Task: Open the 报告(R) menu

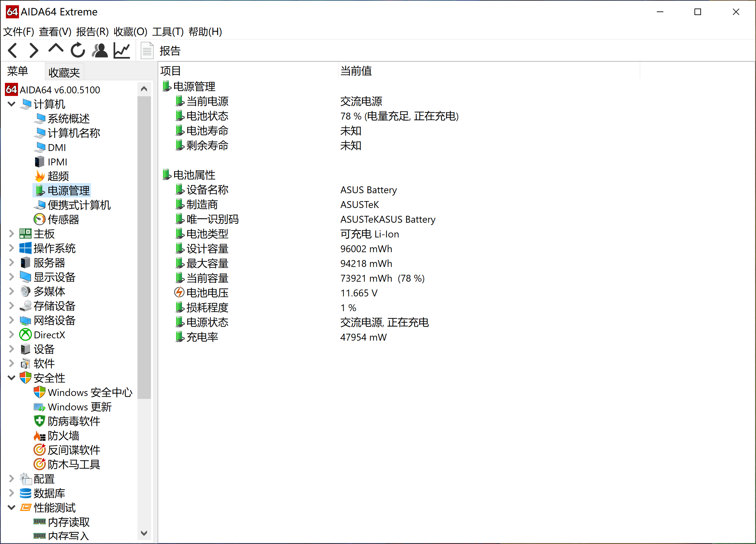Action: (x=92, y=32)
